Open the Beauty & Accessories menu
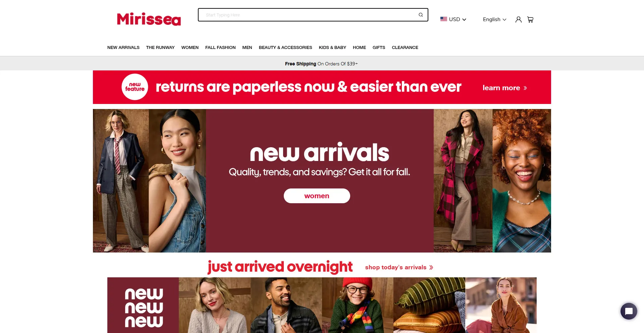Screen dimensions: 644x333 [x=285, y=48]
